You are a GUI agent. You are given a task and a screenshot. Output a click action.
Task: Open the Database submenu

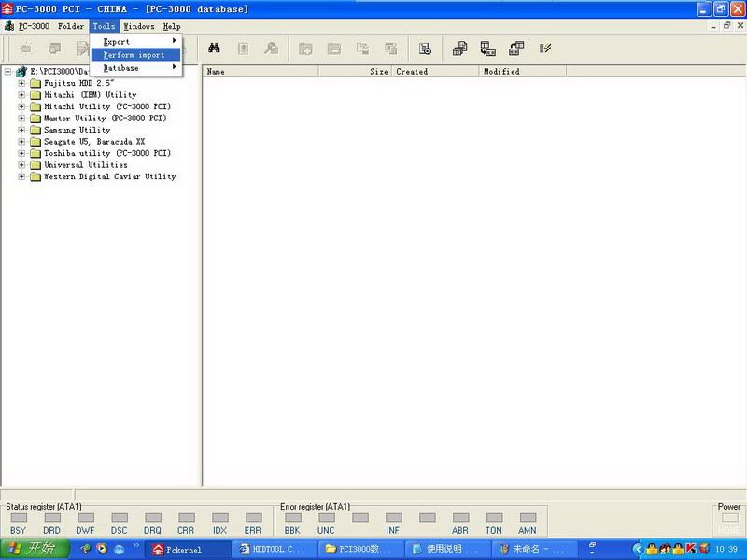pyautogui.click(x=135, y=68)
